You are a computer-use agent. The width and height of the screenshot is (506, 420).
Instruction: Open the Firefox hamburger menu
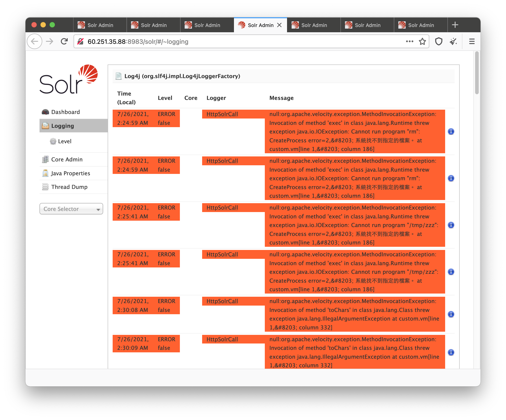(x=471, y=41)
